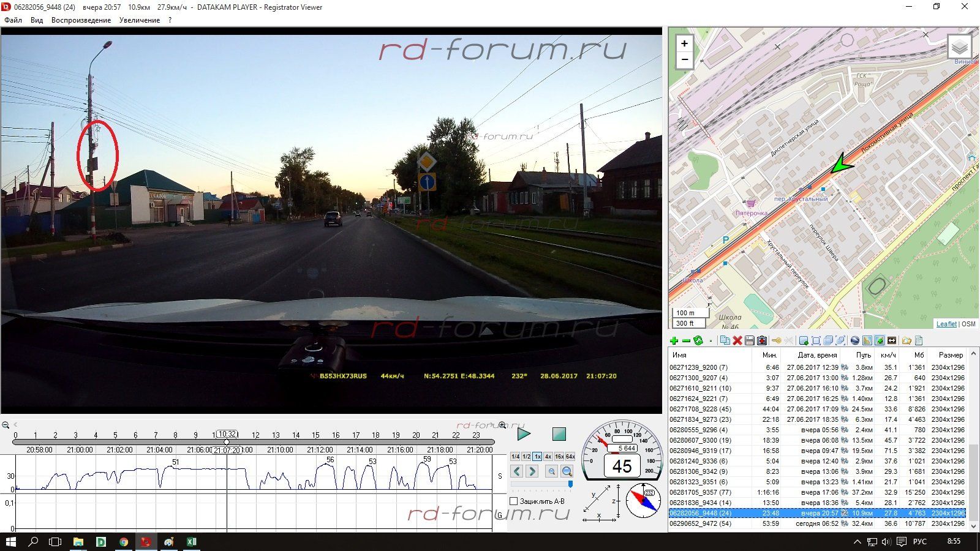Click the red X delete icon

click(x=737, y=341)
